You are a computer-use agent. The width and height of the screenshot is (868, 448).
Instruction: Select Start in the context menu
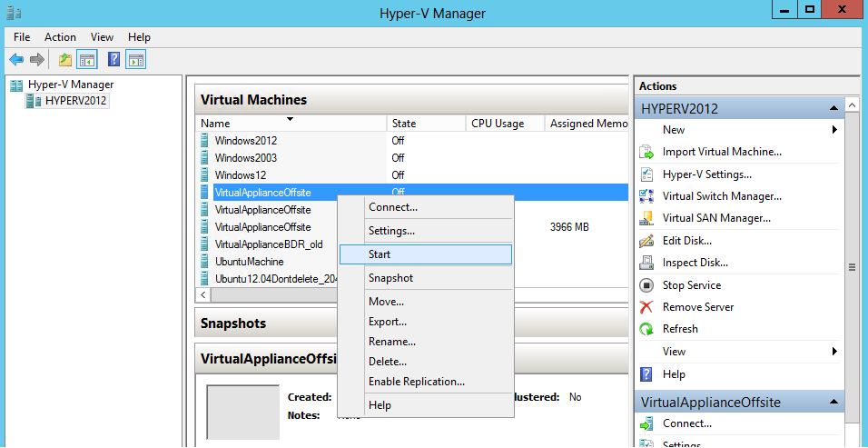tap(425, 254)
